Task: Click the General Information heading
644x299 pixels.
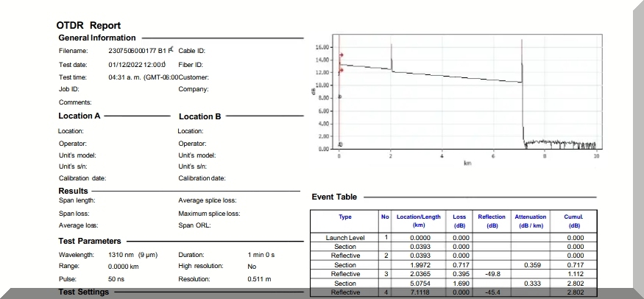Action: pos(97,38)
